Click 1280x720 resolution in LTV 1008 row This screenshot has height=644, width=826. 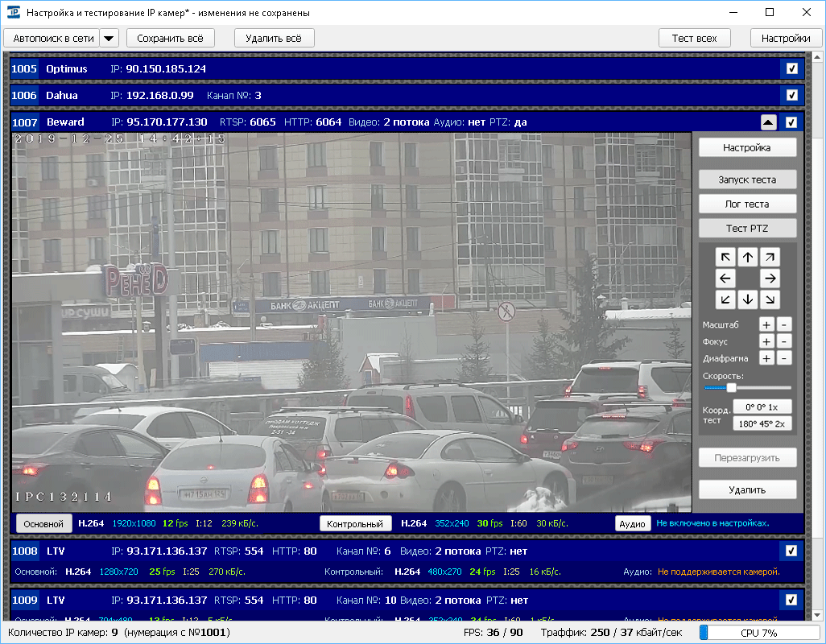[119, 572]
